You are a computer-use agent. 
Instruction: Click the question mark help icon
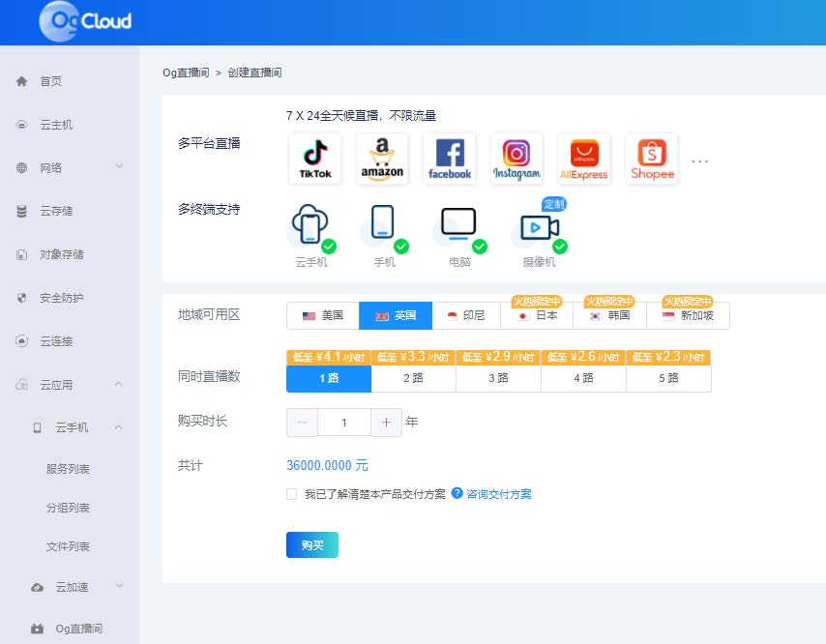pos(457,493)
